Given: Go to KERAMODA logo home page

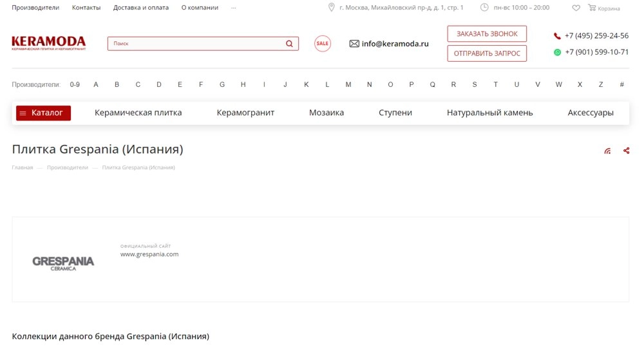Looking at the screenshot, I should (x=49, y=43).
